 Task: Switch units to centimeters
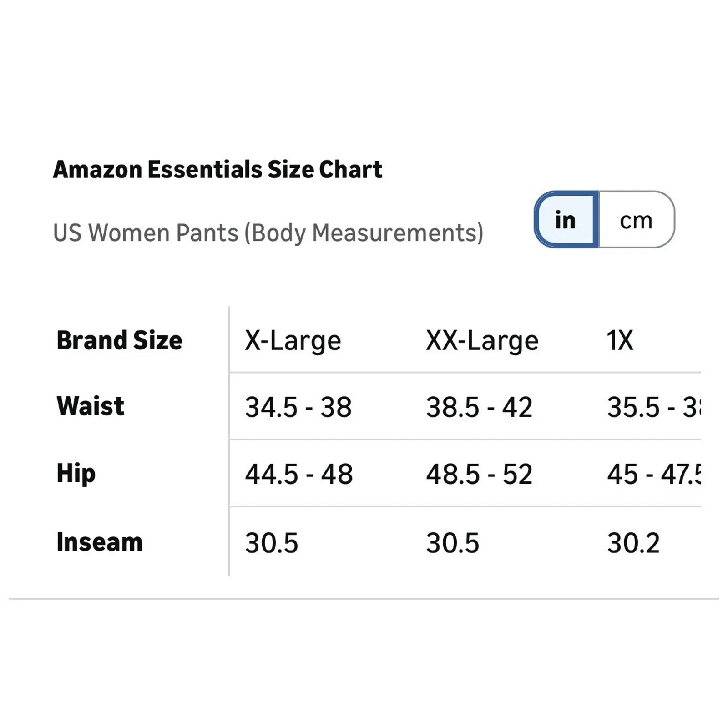coord(636,221)
